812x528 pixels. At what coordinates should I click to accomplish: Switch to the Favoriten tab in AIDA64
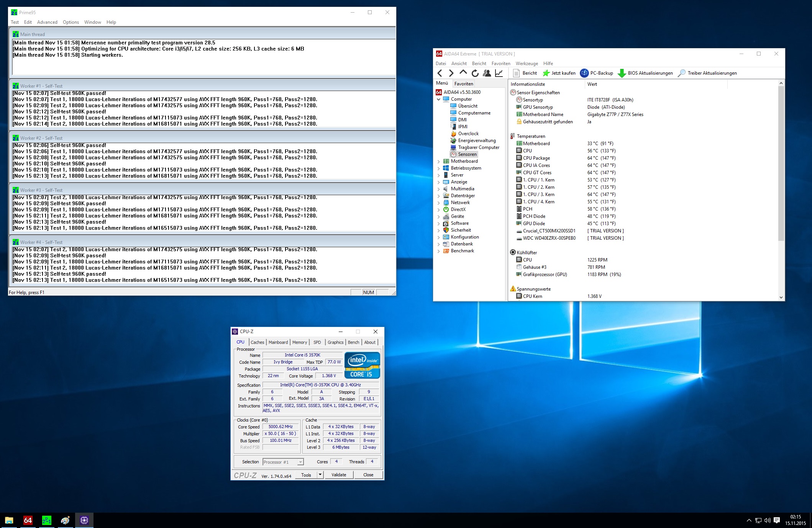coord(464,84)
